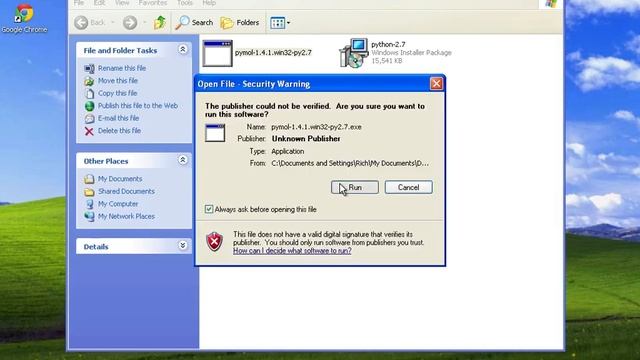Open the Favorites menu
Viewport: 640px width, 360px height.
pyautogui.click(x=153, y=3)
